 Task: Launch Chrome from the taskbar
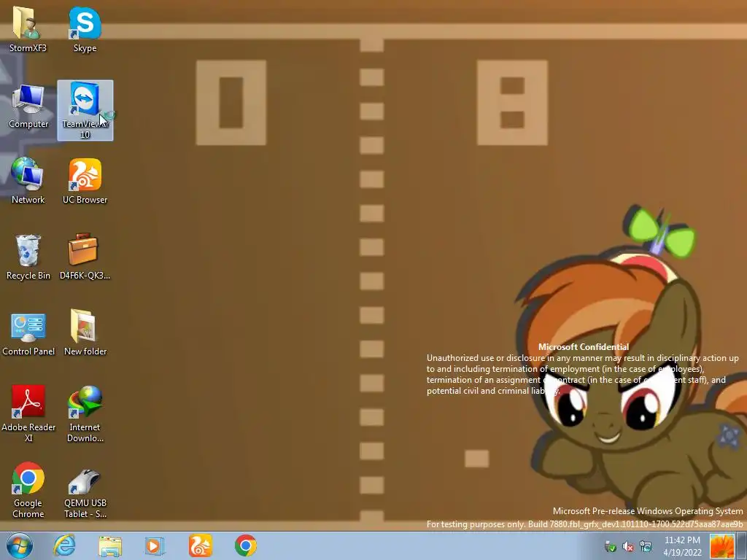(246, 545)
